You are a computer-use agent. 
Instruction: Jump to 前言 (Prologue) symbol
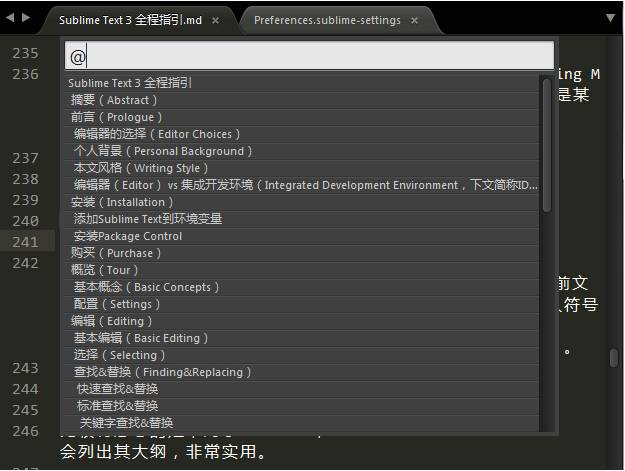301,117
